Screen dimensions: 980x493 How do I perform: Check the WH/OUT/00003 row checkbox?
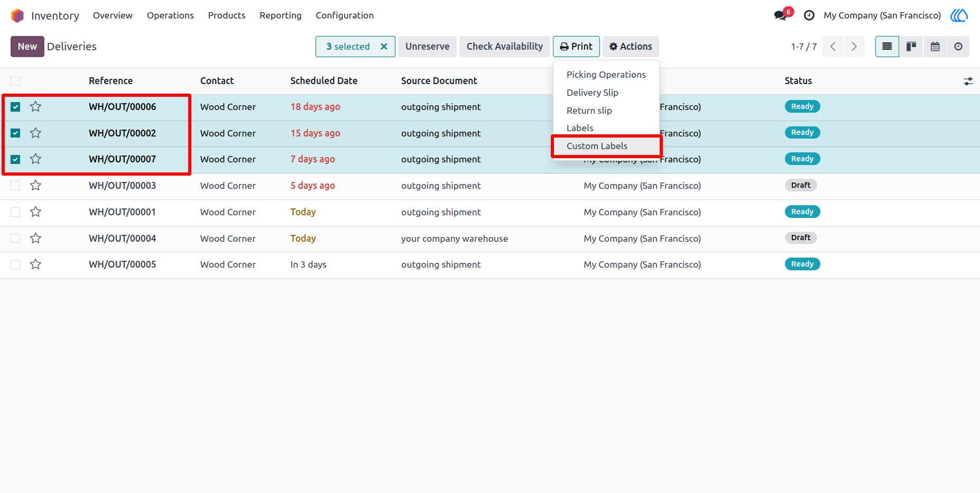click(x=15, y=186)
